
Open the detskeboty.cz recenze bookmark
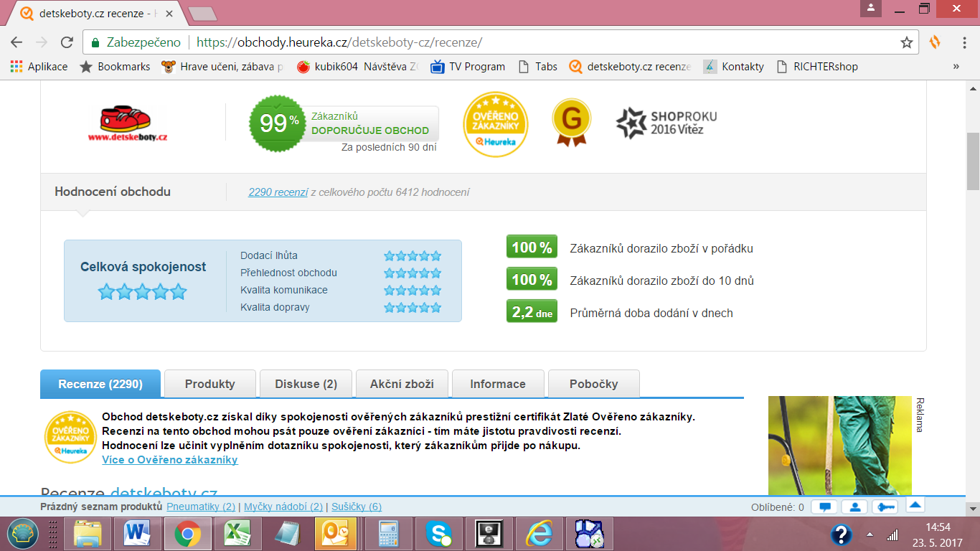point(630,67)
